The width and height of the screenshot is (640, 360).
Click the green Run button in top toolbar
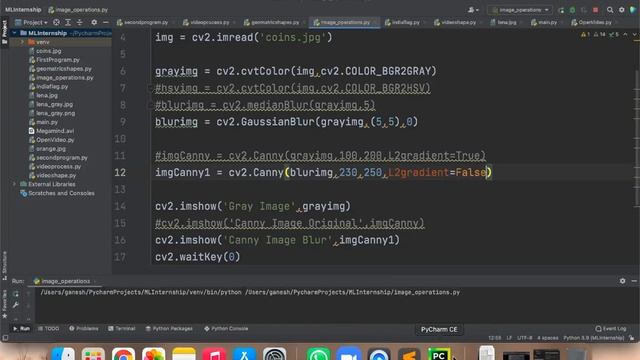click(x=561, y=10)
